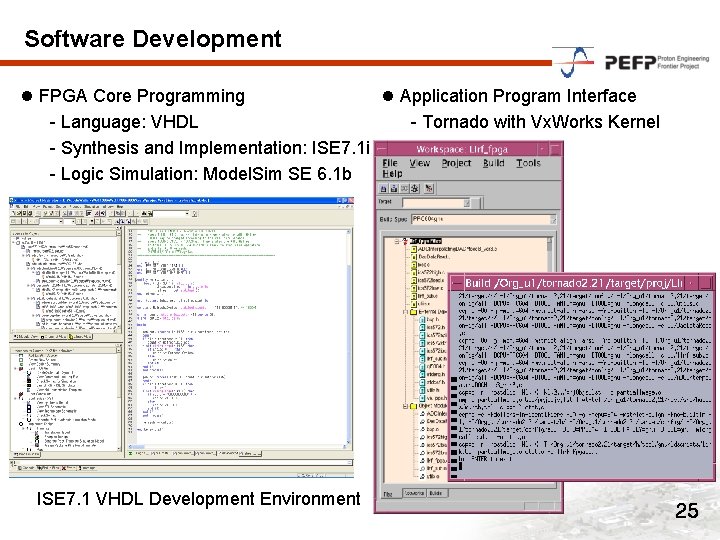Click the grayed third Tornado toolbar icon

tap(405, 188)
